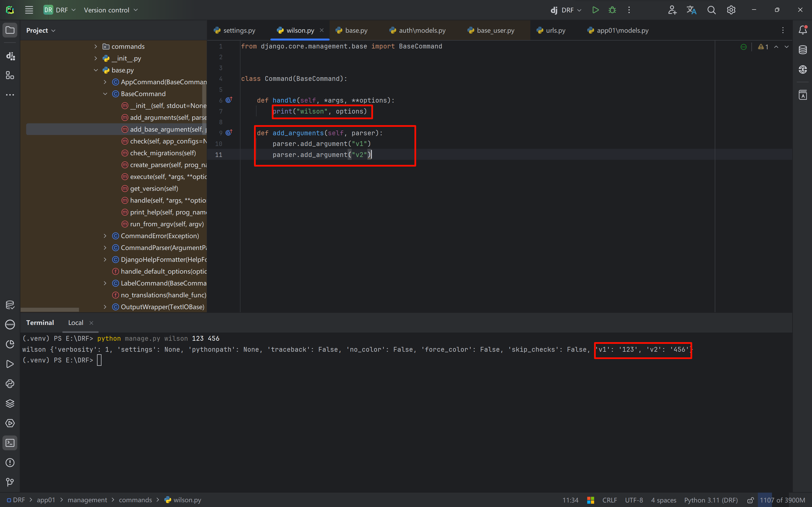812x507 pixels.
Task: Toggle the Project tool window folder icon
Action: [x=10, y=30]
